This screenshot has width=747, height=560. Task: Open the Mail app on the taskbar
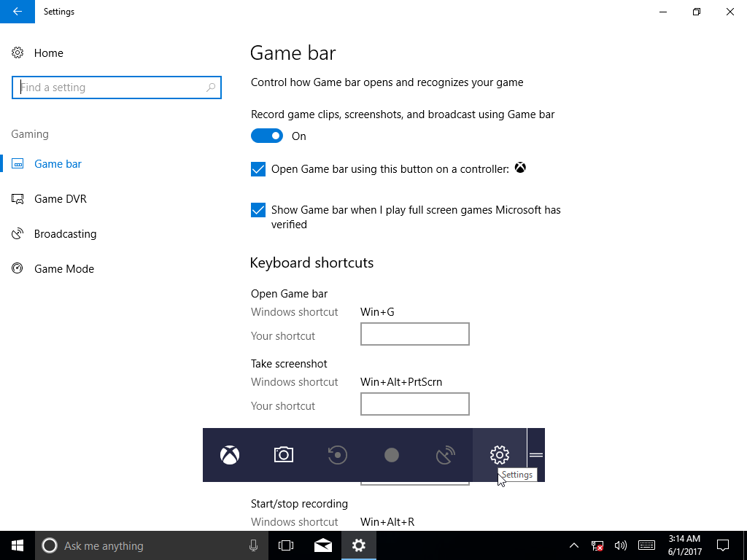(323, 545)
